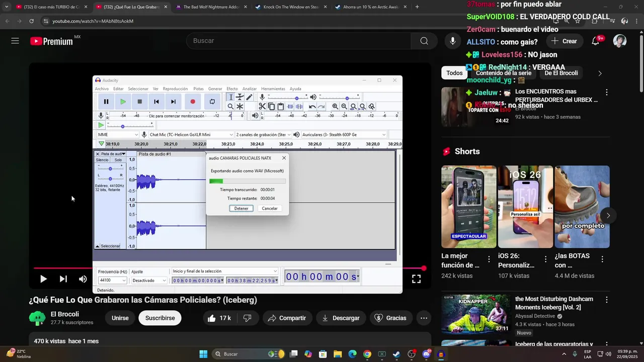The height and width of the screenshot is (362, 644).
Task: Open thumbnail 'the Most Disturbing Dashcam Moments Iceberg'
Action: click(x=476, y=314)
